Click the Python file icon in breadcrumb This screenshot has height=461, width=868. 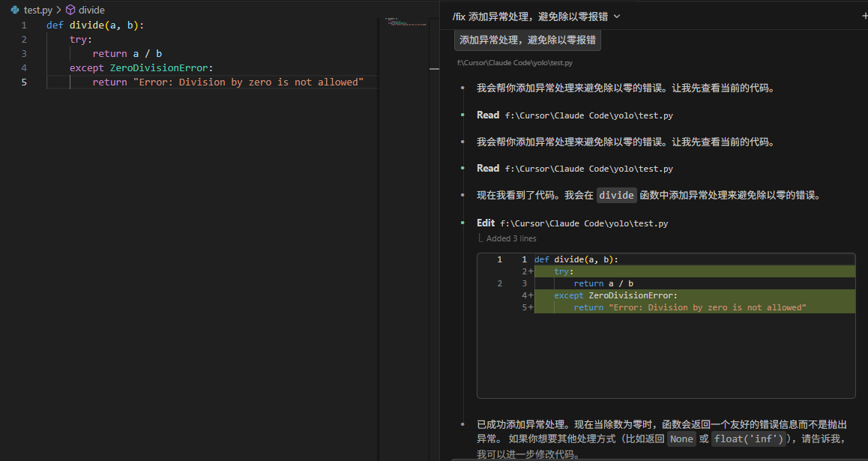(x=14, y=10)
